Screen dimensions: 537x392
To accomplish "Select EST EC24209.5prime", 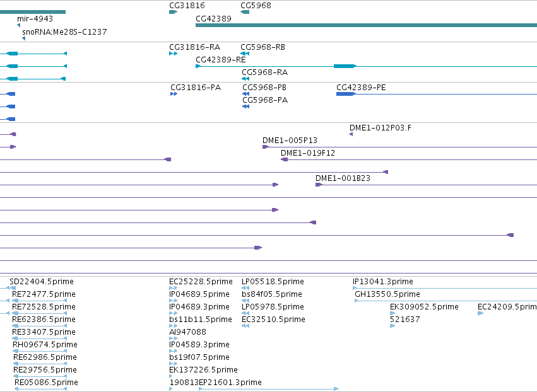I will tap(507, 307).
